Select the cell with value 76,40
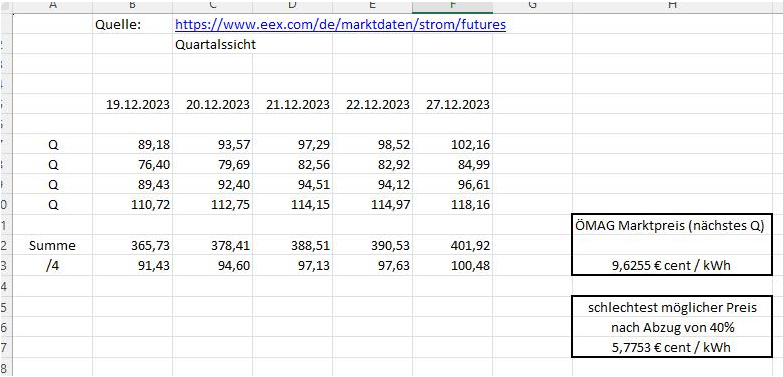Screen dimensions: 783x377 pyautogui.click(x=132, y=165)
